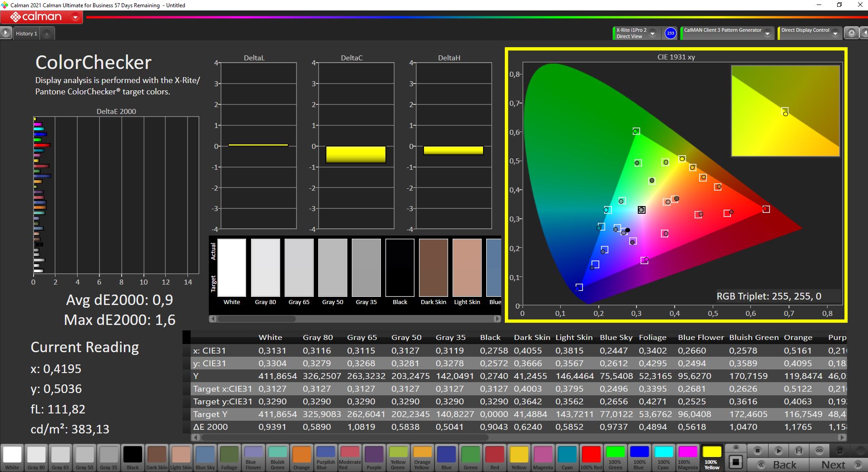Expand the CalMAN Client 3 Pattern Generator dropdown
868x472 pixels.
click(767, 33)
